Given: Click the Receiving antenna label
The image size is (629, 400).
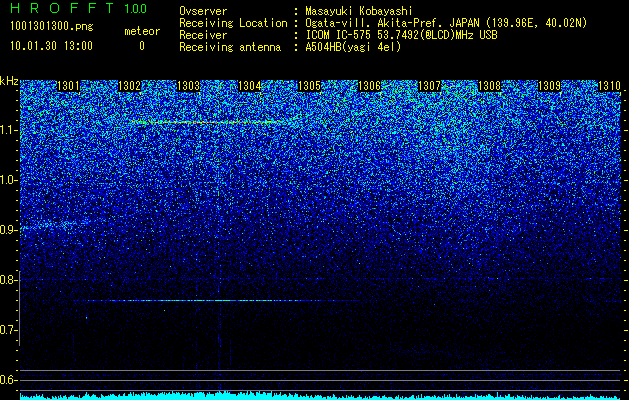Looking at the screenshot, I should point(230,47).
